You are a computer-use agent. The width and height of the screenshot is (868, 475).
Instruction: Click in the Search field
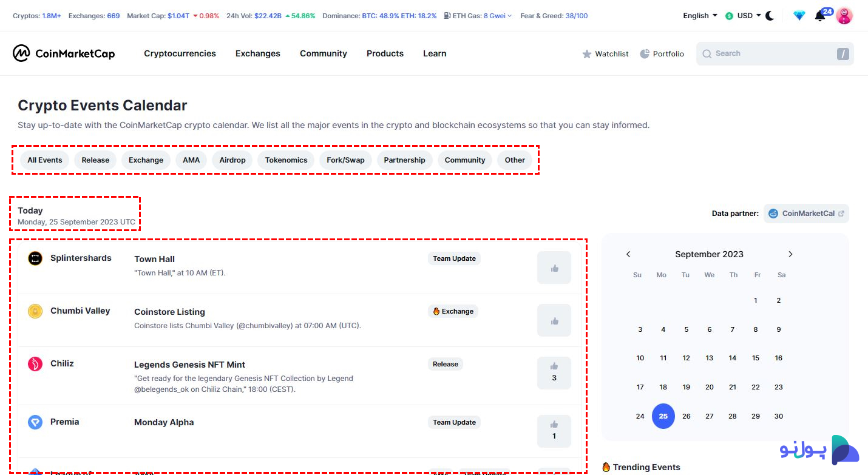pyautogui.click(x=775, y=53)
